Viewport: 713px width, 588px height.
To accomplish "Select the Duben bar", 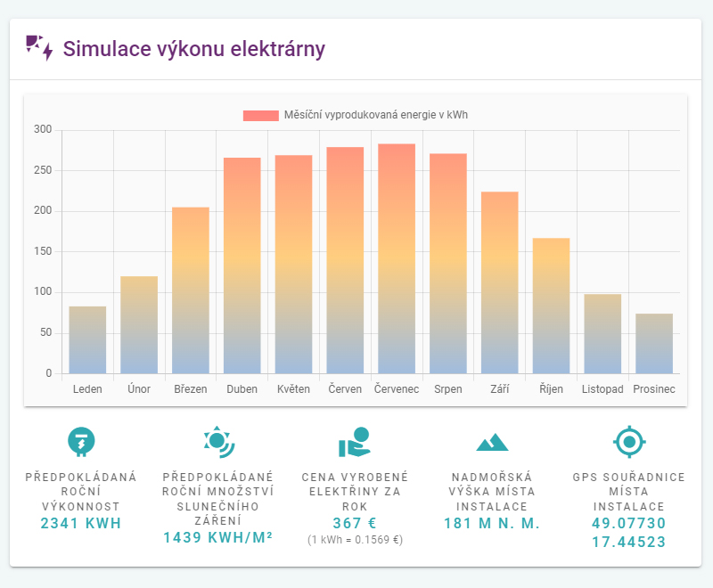I will (x=242, y=265).
